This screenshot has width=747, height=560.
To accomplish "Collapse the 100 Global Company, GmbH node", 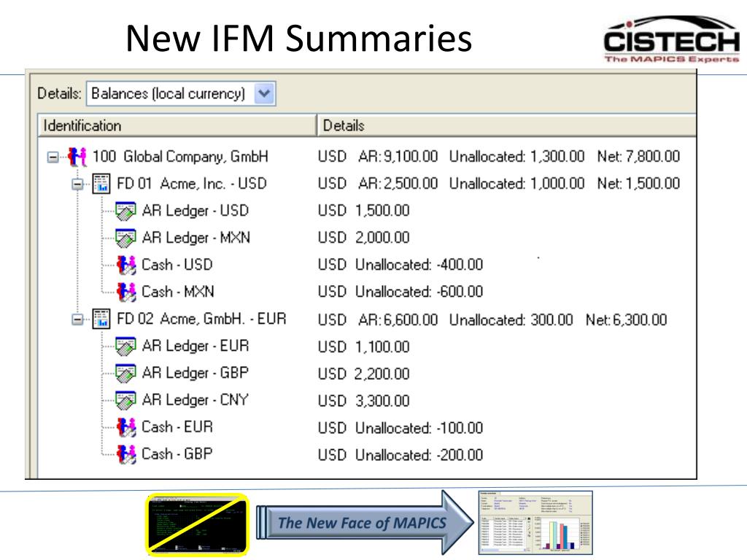I will (x=53, y=157).
